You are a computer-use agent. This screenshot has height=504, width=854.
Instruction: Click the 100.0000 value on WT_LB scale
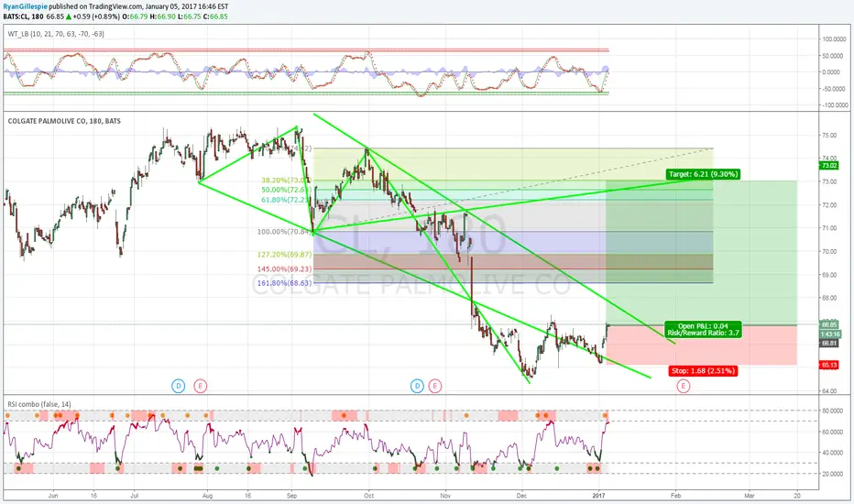(x=834, y=39)
